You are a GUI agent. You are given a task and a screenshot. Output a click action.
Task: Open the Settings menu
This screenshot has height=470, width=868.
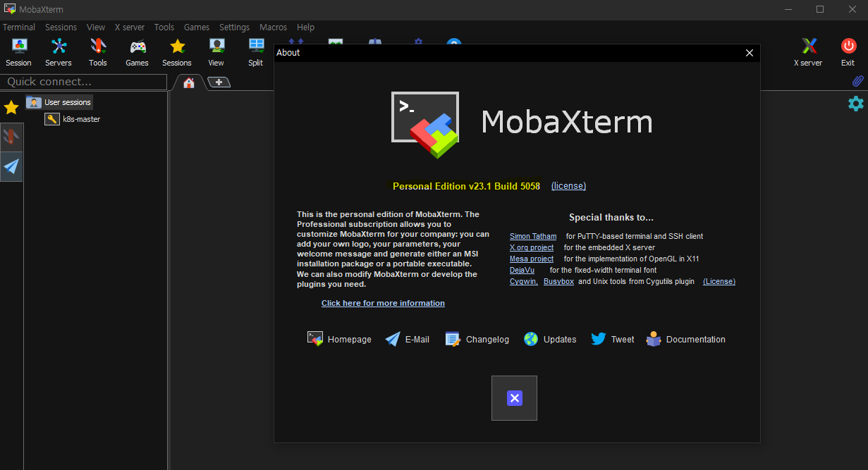click(235, 27)
